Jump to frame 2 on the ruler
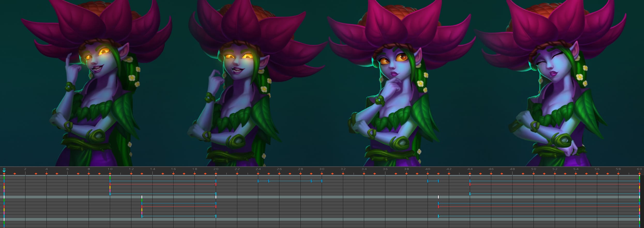Viewport: 644px width, 228px height. [25, 169]
